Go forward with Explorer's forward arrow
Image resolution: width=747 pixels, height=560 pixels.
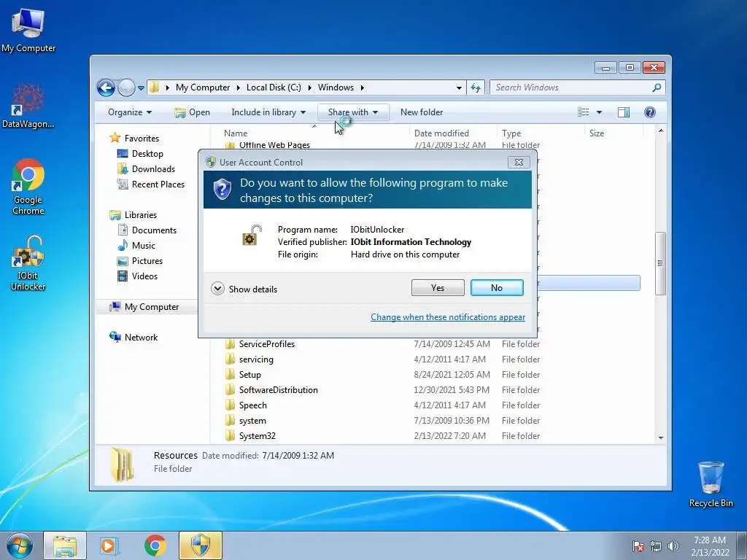click(x=126, y=87)
